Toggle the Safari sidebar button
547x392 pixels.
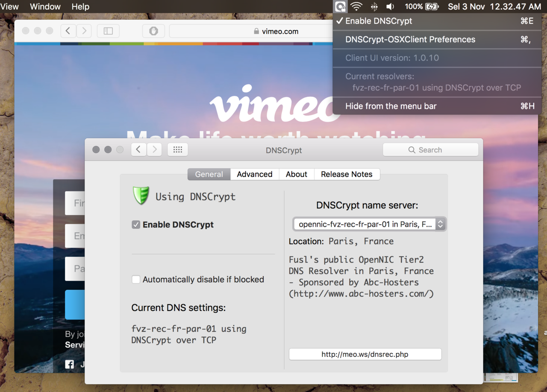(x=108, y=31)
